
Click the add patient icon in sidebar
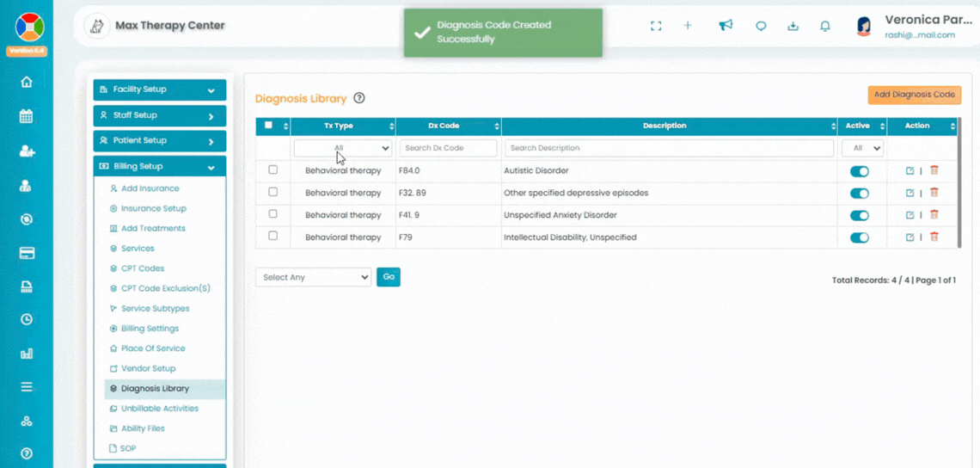coord(27,151)
